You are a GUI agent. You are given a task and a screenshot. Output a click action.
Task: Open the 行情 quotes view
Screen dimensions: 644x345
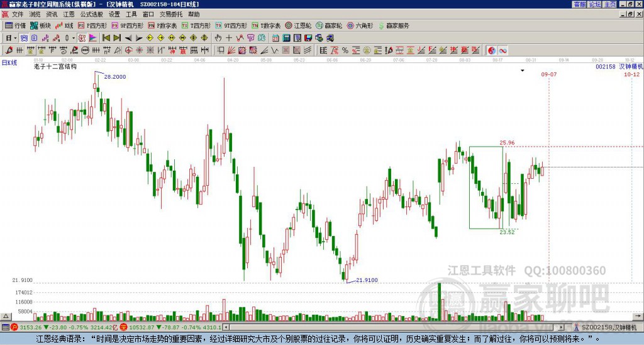click(x=16, y=25)
